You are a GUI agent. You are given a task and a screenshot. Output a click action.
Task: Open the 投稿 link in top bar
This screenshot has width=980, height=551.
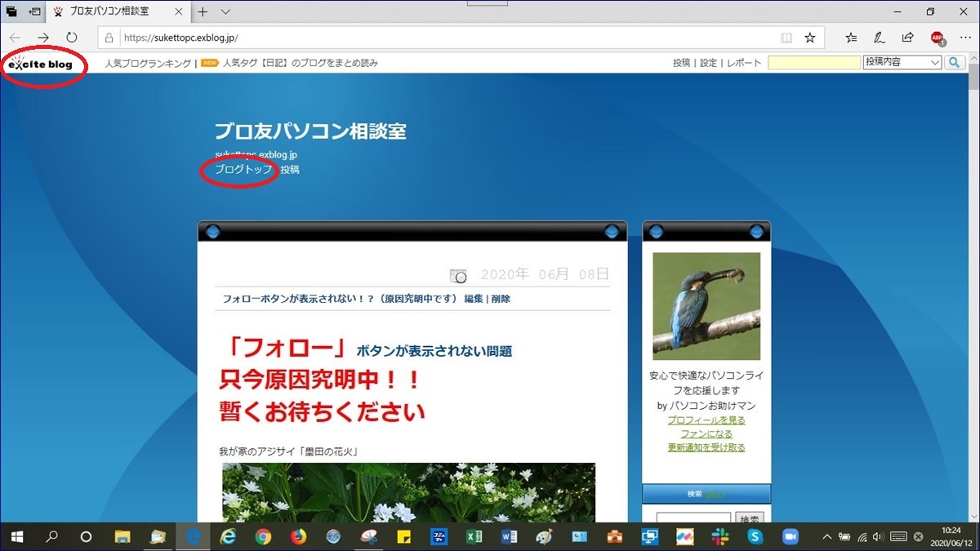pyautogui.click(x=681, y=63)
